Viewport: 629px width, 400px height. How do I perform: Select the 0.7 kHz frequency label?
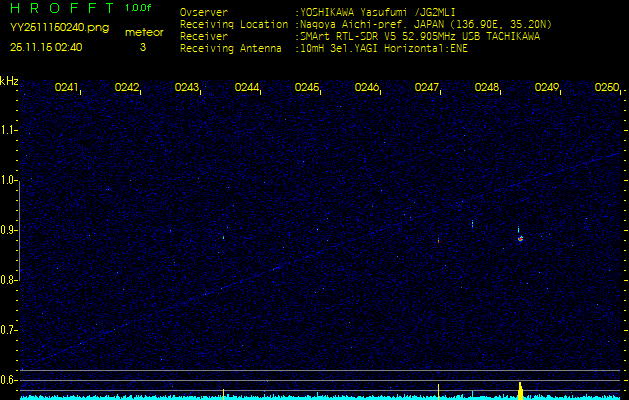9,329
